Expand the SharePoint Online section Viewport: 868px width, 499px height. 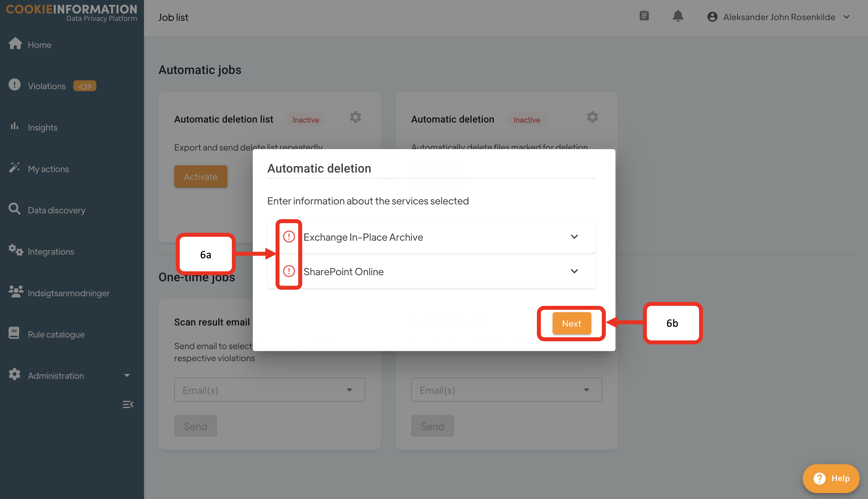pyautogui.click(x=574, y=271)
